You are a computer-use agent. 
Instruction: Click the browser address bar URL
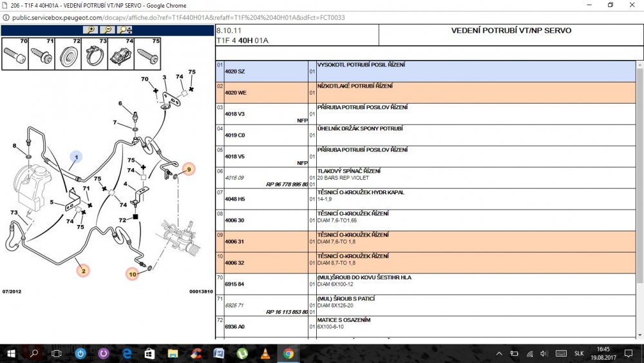pos(178,17)
